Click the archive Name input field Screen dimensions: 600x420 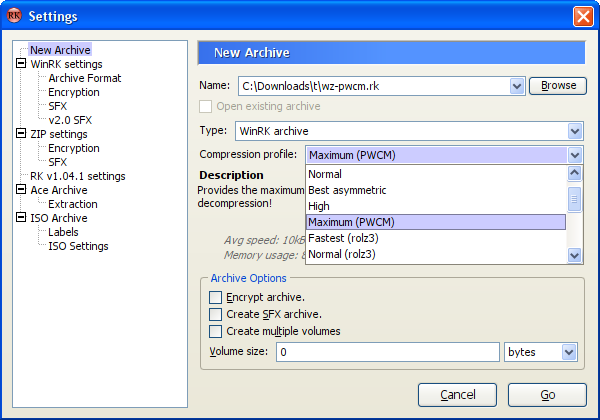(374, 86)
